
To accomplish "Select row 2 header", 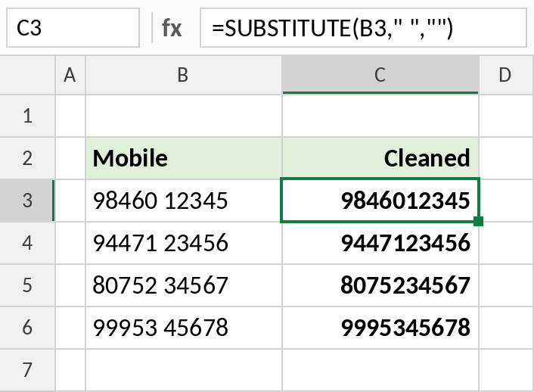I will 27,158.
